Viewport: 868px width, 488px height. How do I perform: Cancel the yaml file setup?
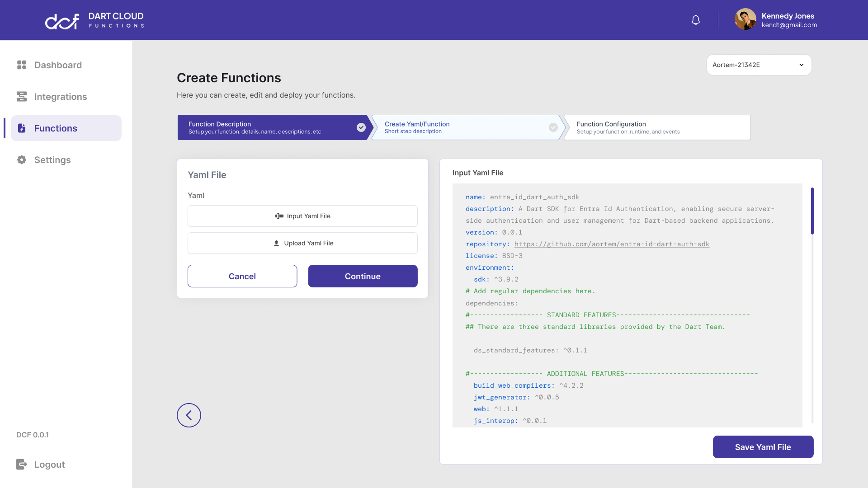[x=242, y=276]
